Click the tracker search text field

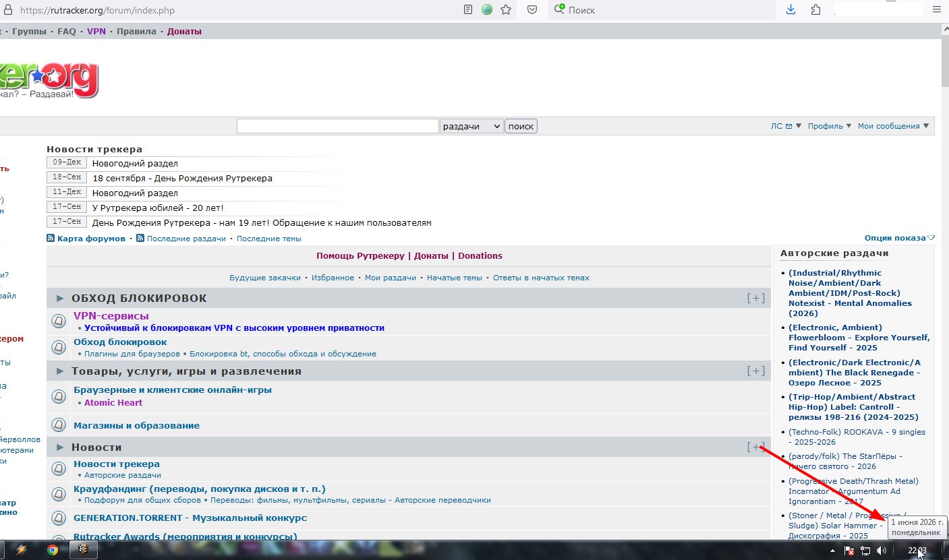click(x=338, y=126)
